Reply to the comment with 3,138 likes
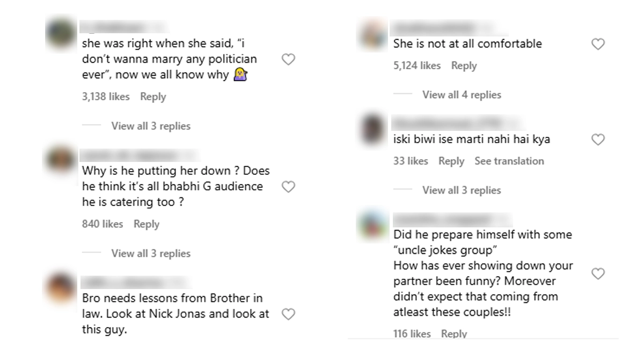The image size is (644, 362). 153,97
